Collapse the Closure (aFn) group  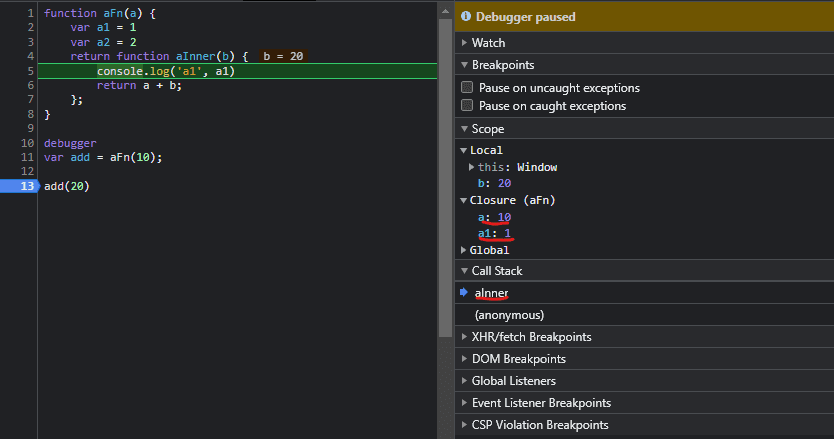[x=511, y=200]
